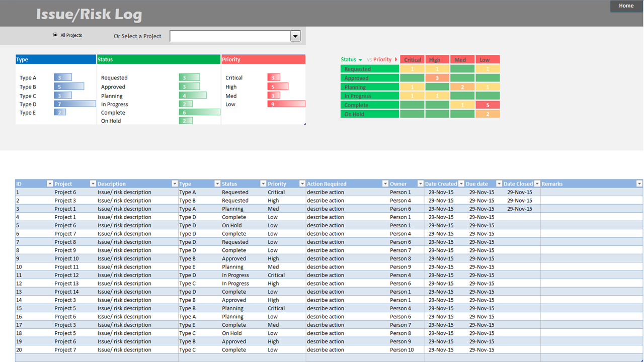644x362 pixels.
Task: Click the Priority sort arrow in the matrix header
Action: (x=395, y=59)
